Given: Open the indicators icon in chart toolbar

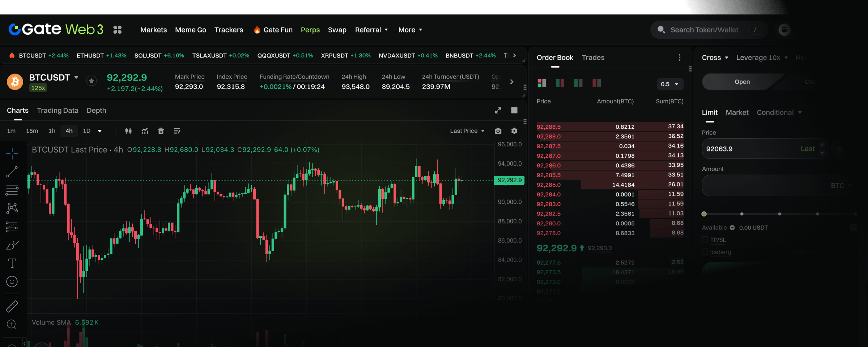Looking at the screenshot, I should point(145,131).
